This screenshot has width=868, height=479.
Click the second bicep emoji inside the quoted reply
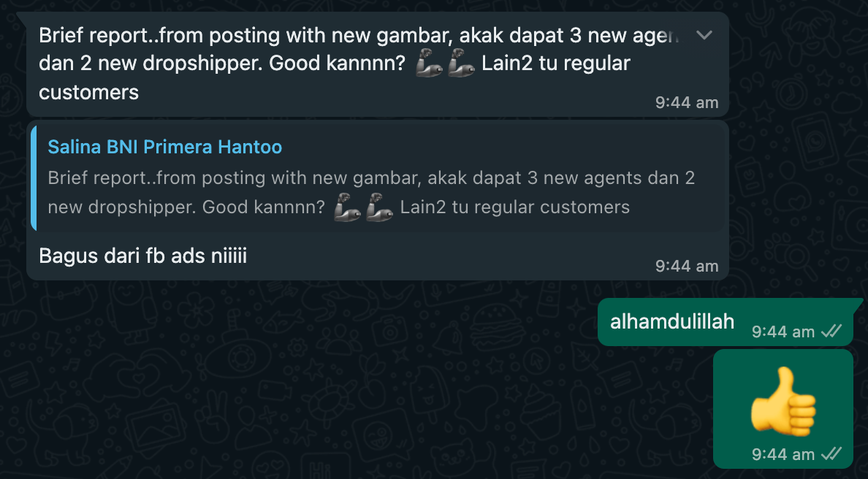tap(380, 207)
